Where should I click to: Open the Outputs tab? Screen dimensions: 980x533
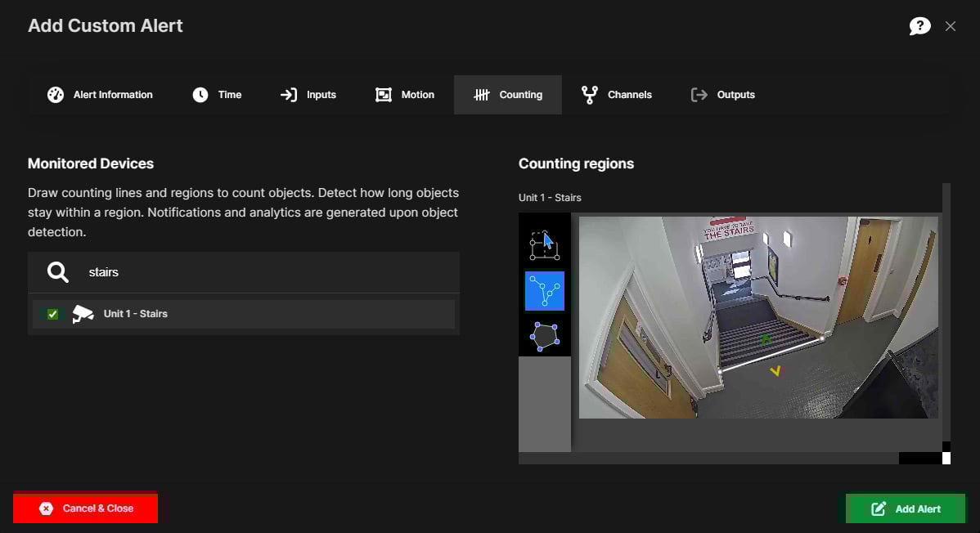coord(723,94)
